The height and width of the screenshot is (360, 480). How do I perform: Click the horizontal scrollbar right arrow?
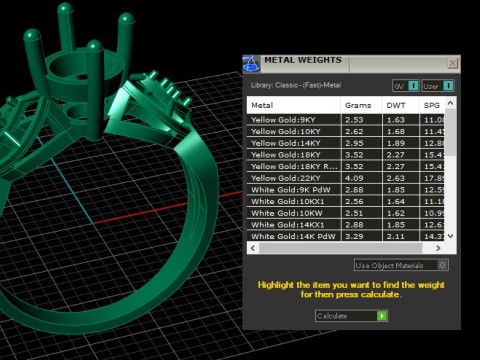pos(438,248)
